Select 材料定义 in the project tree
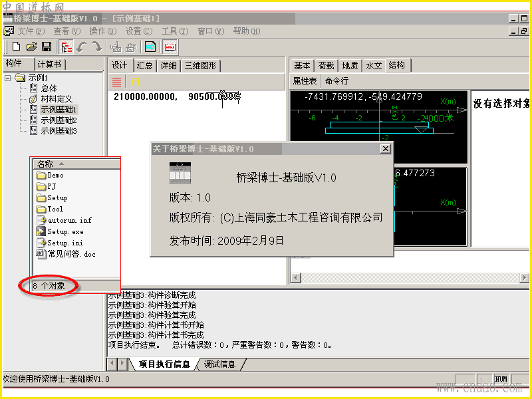Screen dimensions: 532x399 point(57,99)
